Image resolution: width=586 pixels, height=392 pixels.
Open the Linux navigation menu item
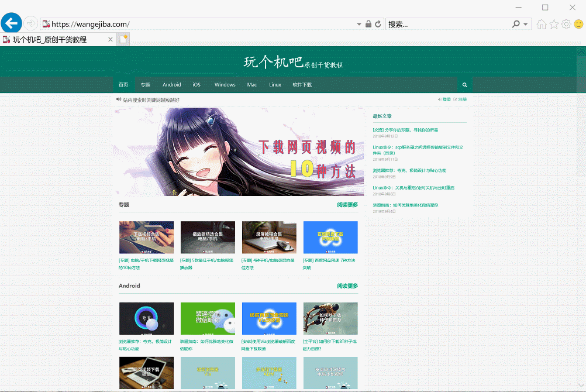275,85
